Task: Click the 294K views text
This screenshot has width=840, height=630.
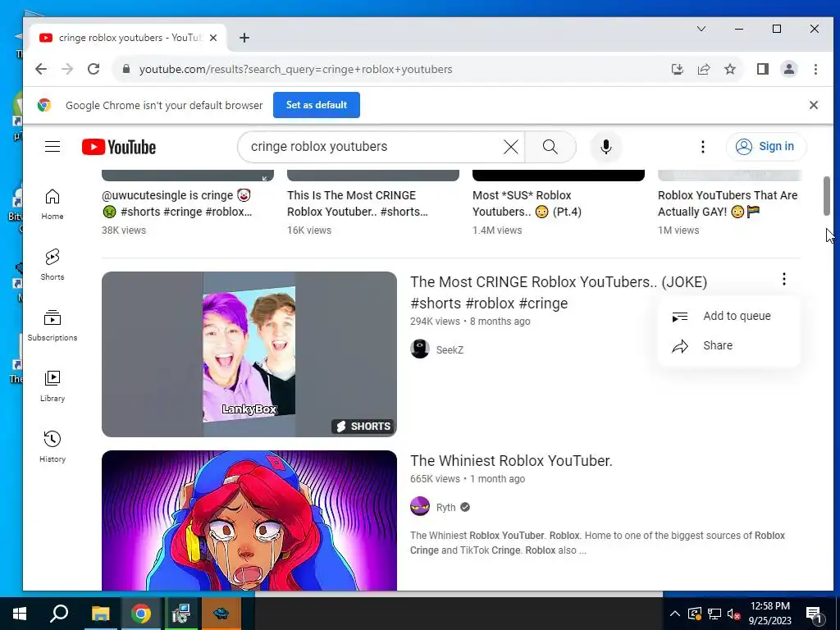Action: tap(435, 322)
